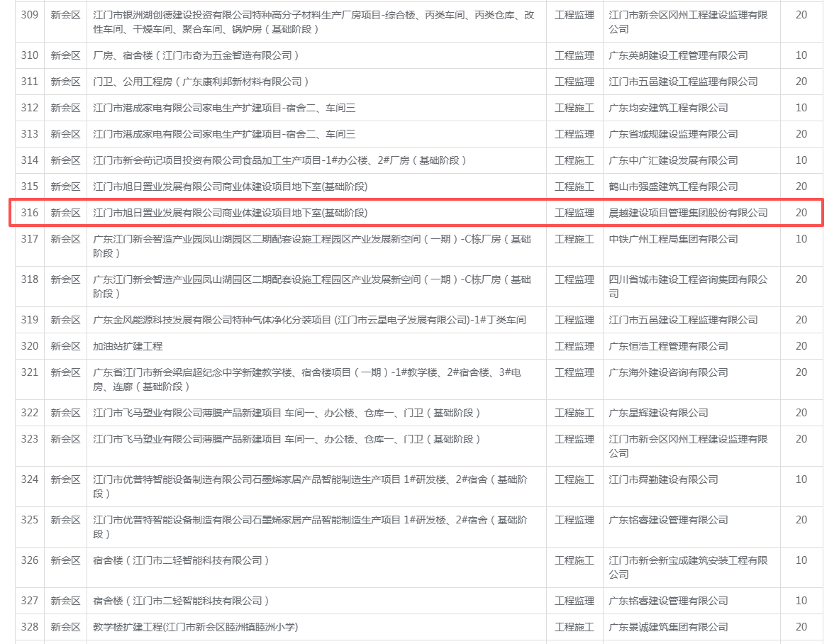Click the 江门市新会新宝成建筑安装工程有限公司 cell

[x=688, y=567]
